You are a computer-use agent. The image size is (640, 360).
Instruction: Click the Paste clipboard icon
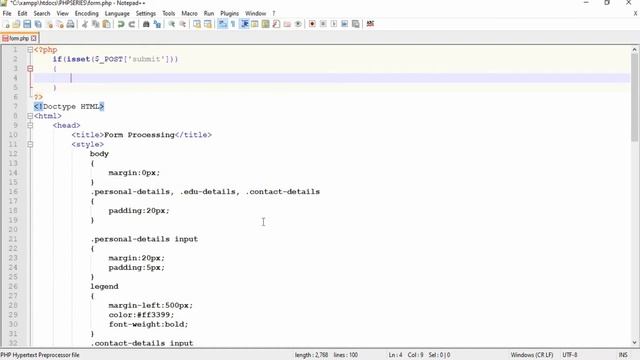(106, 24)
